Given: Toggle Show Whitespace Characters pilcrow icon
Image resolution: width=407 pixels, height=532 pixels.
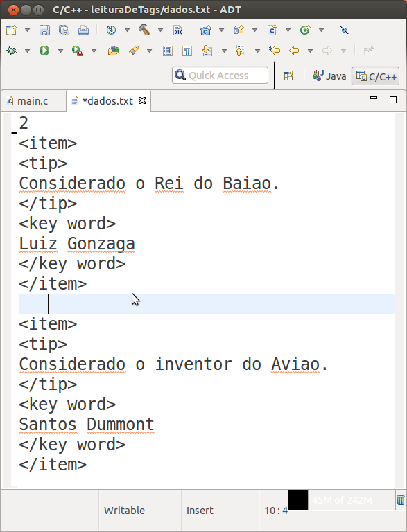Looking at the screenshot, I should click(x=187, y=51).
